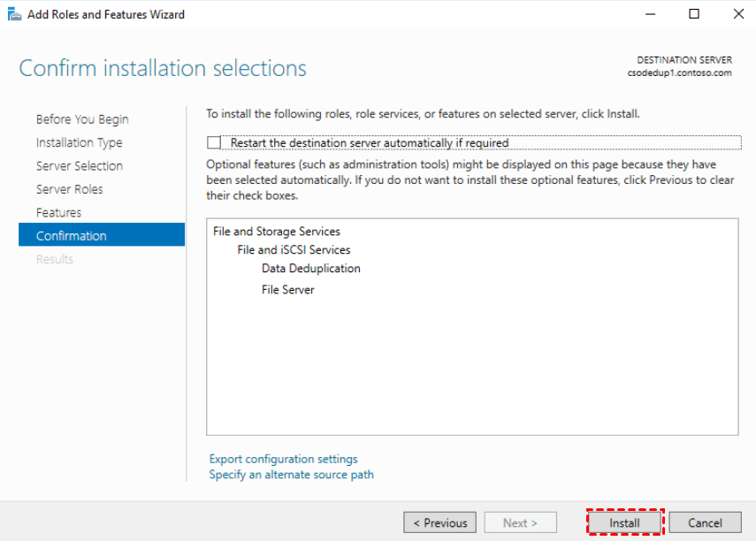Open the Server Roles step
Image resolution: width=756 pixels, height=541 pixels.
click(x=70, y=189)
